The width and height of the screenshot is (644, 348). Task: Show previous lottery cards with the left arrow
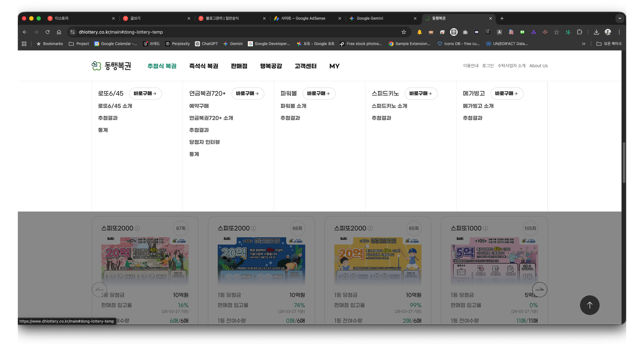[100, 289]
